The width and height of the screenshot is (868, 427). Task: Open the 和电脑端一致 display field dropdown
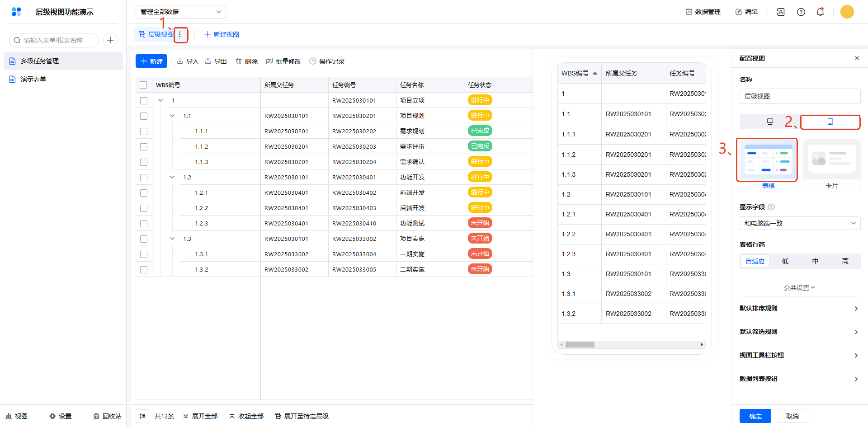click(x=800, y=223)
